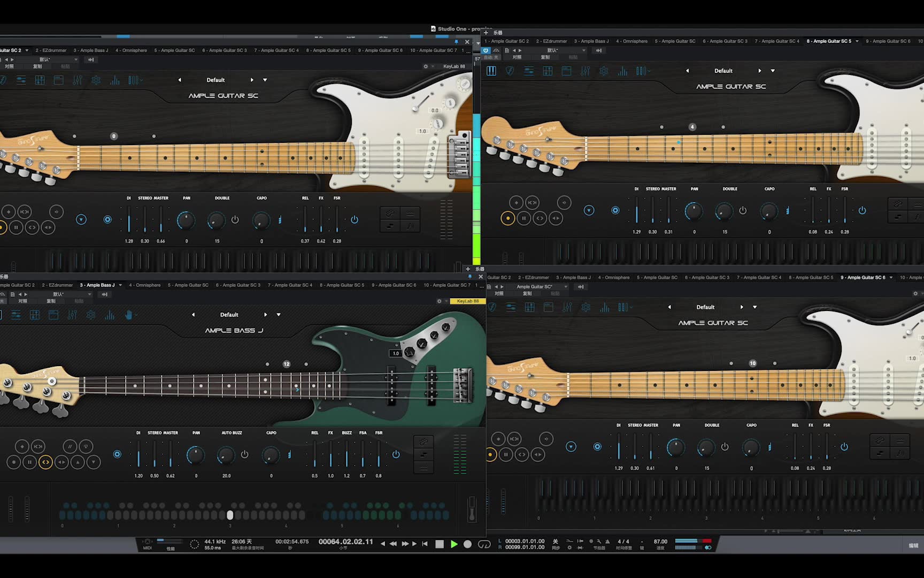
Task: Click bar graph icon in Guitar SC 2 window
Action: 115,80
